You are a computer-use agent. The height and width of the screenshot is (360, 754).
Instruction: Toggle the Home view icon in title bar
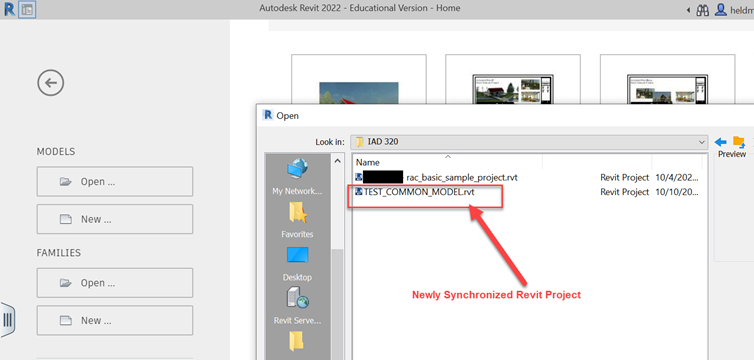point(27,9)
